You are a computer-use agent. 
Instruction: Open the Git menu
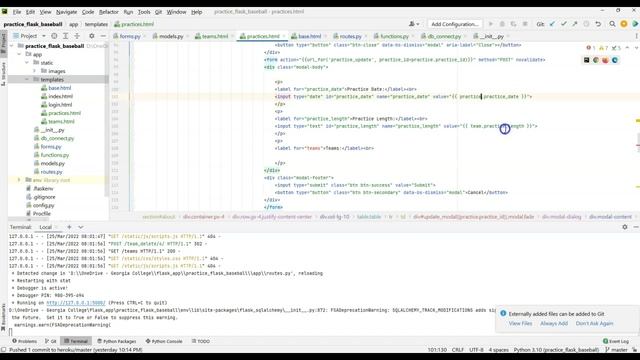[158, 12]
